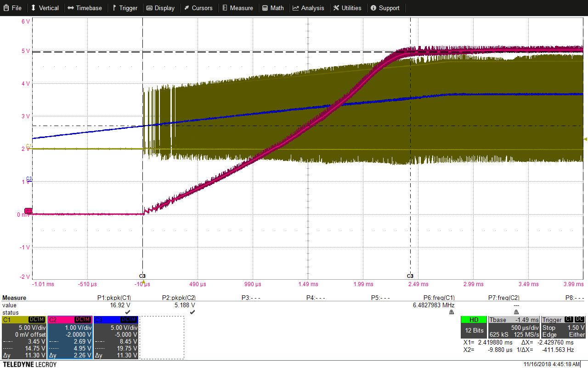Open the Trigger menu in the menu bar
The height and width of the screenshot is (368, 588).
coord(125,8)
